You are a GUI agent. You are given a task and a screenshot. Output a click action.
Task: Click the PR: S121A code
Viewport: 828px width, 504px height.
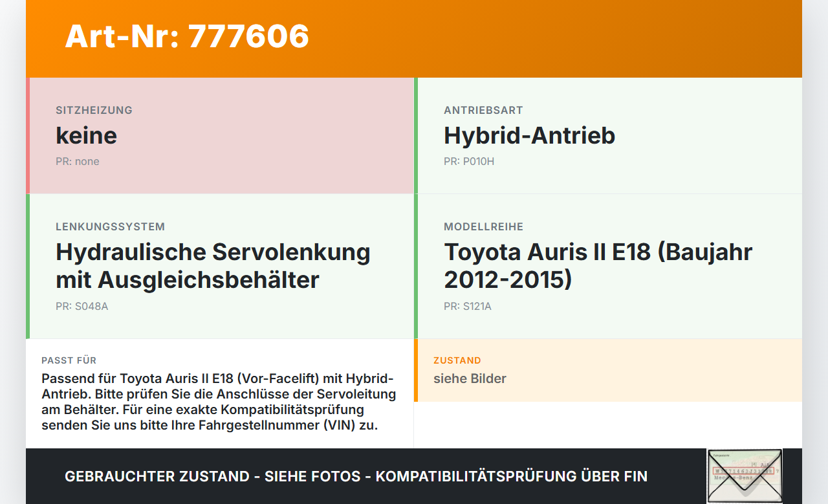click(468, 306)
